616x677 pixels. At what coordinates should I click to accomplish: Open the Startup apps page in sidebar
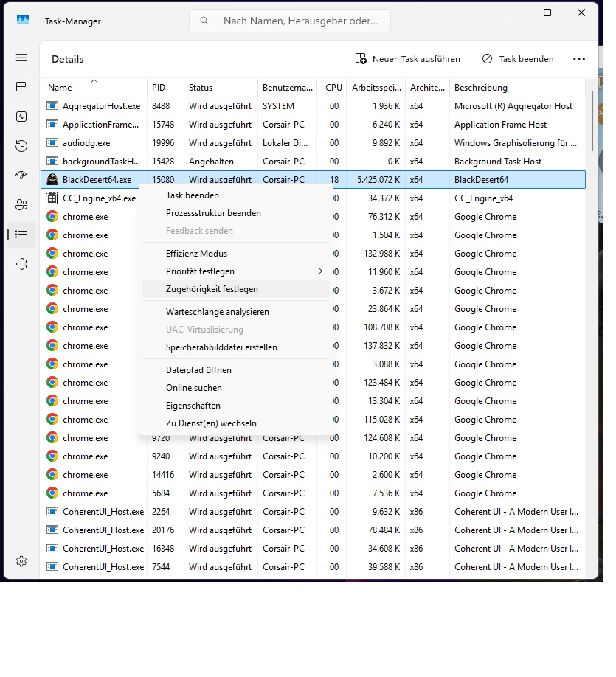[21, 176]
